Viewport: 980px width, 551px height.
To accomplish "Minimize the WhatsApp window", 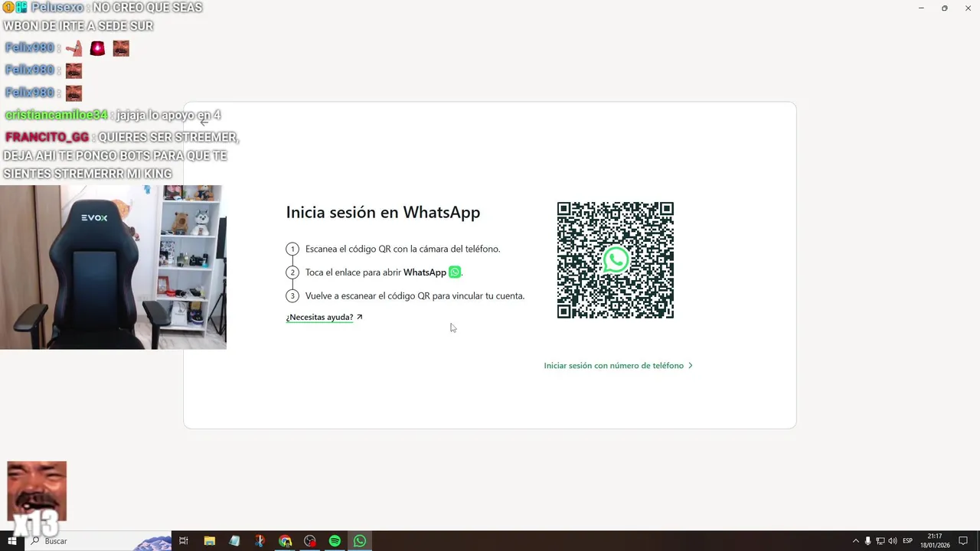I will pyautogui.click(x=921, y=8).
